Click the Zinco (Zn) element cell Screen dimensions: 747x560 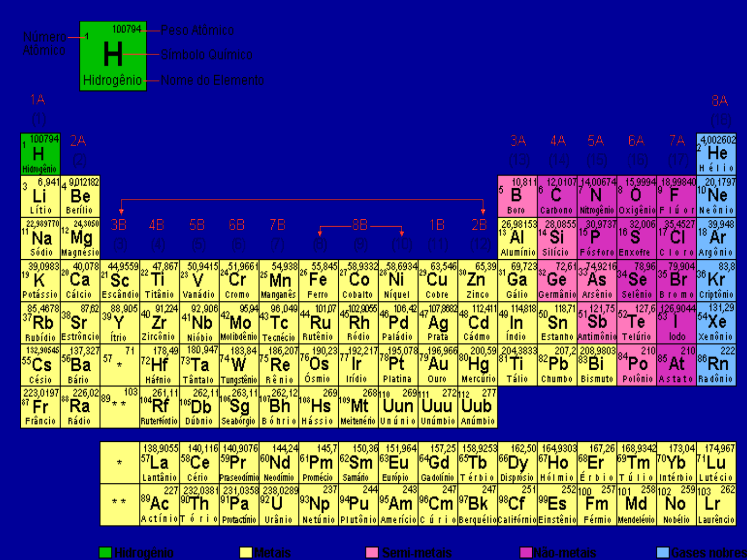tap(478, 281)
